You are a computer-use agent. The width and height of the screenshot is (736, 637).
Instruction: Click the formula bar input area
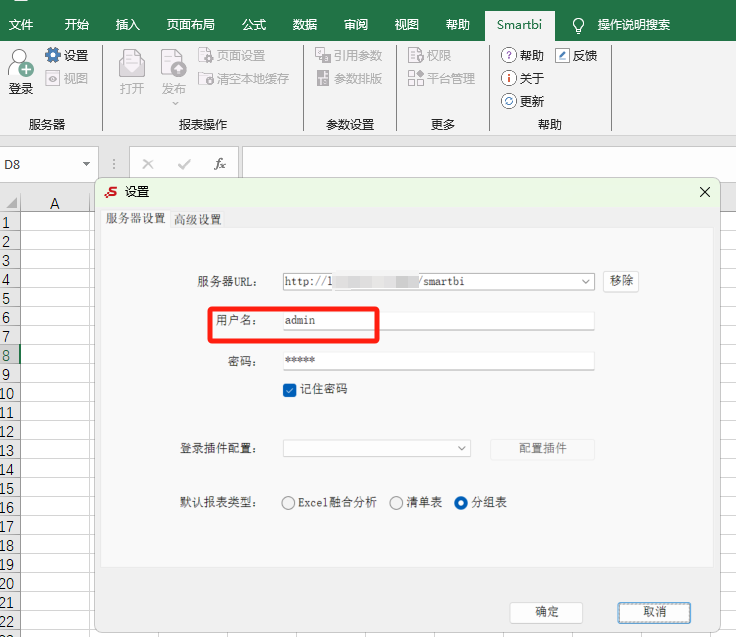[x=489, y=164]
